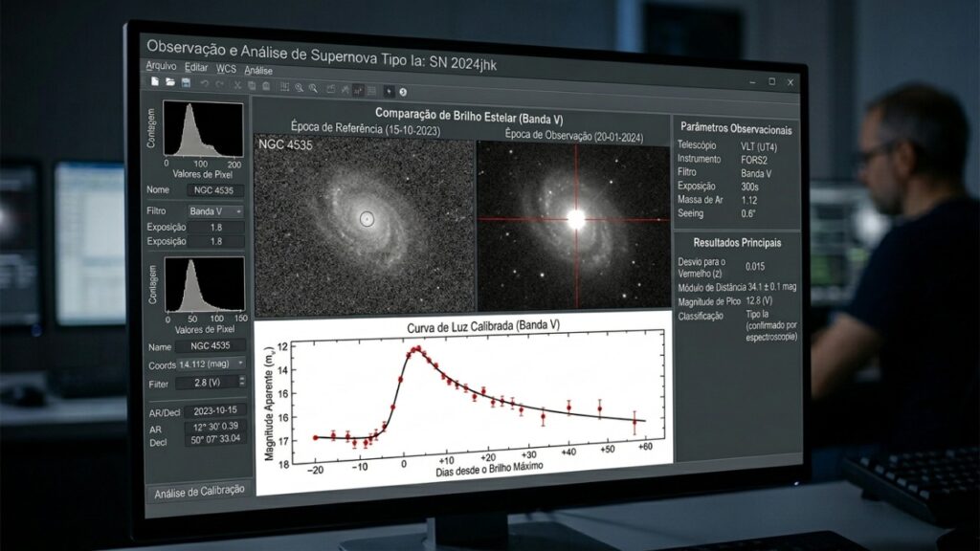Click the export icon after the zoom magnifiers
The image size is (980, 551).
330,89
